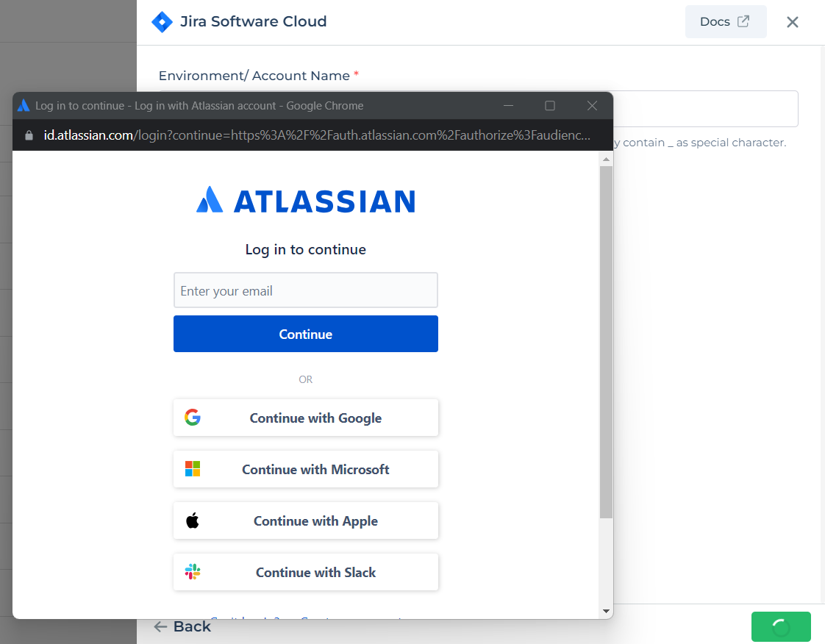Open the Docs link button
825x644 pixels.
pyautogui.click(x=726, y=21)
